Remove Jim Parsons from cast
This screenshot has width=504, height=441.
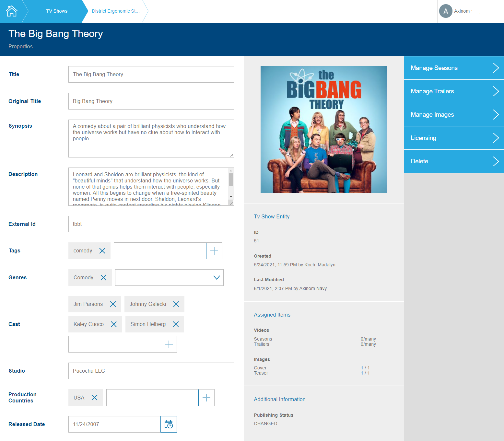click(x=113, y=304)
